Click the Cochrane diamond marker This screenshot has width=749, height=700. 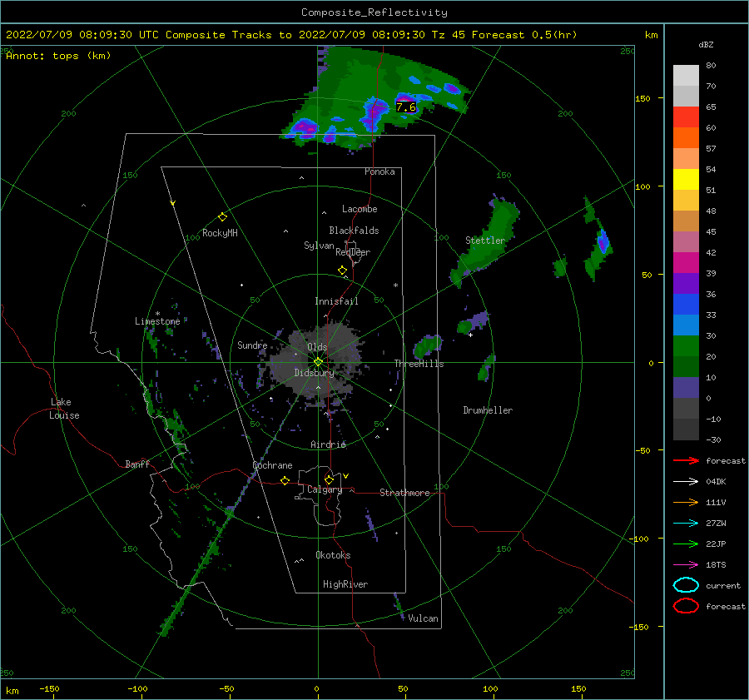285,480
